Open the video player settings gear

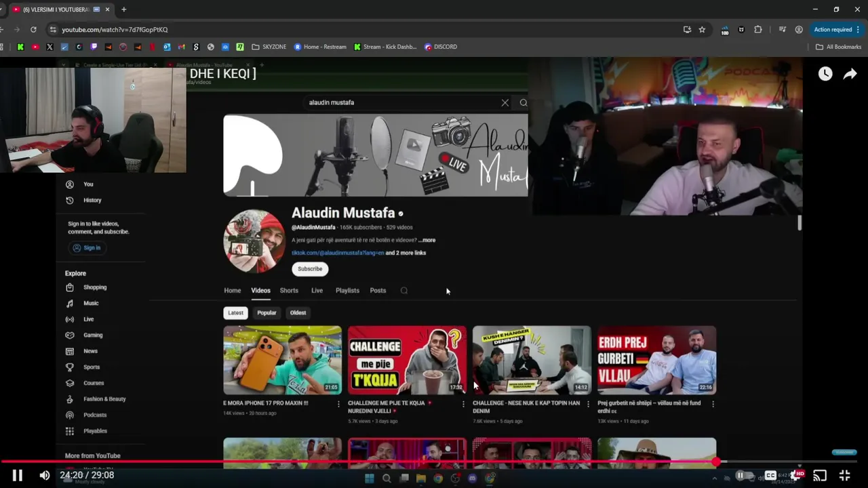click(x=795, y=475)
